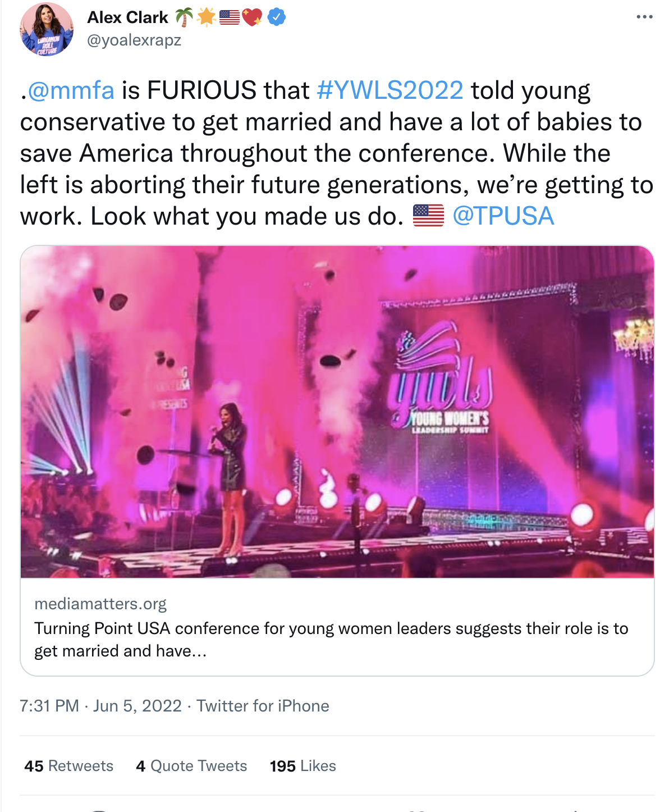The width and height of the screenshot is (669, 812).
Task: Open the Turning Point USA conference article title
Action: tap(331, 639)
